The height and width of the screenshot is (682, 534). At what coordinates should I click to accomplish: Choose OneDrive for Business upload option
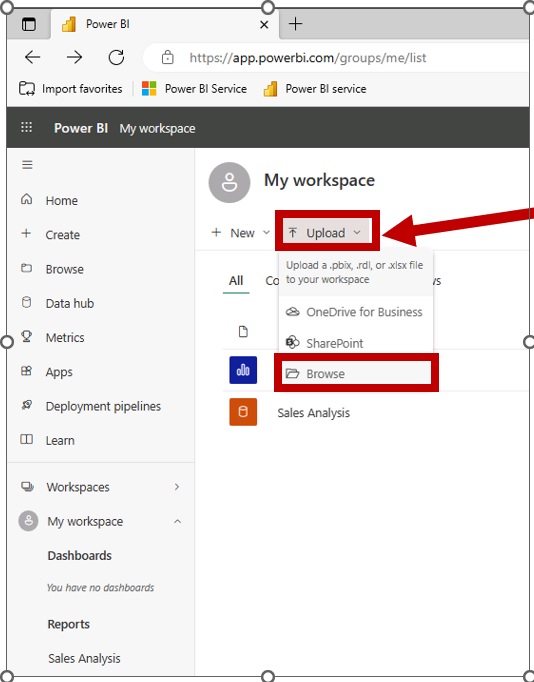click(x=355, y=312)
